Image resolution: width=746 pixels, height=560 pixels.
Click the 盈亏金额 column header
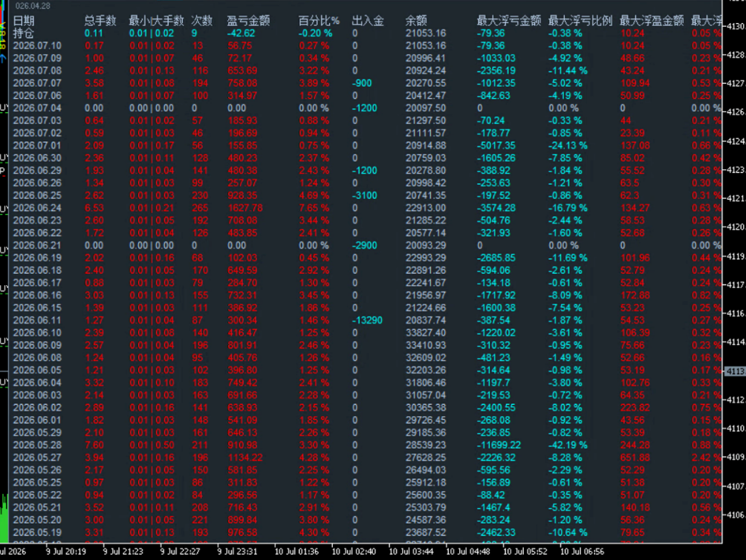[248, 21]
